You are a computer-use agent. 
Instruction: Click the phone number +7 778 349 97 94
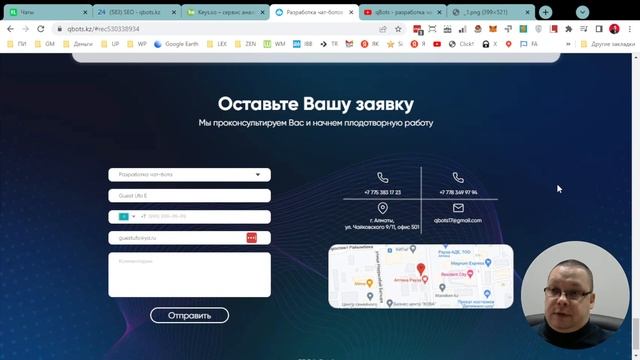point(458,192)
